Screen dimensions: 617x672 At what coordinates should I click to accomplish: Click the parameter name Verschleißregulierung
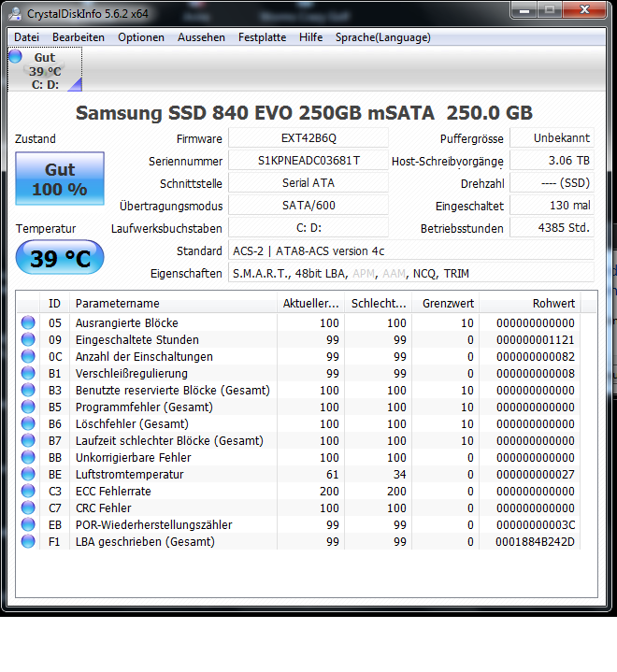coord(132,373)
